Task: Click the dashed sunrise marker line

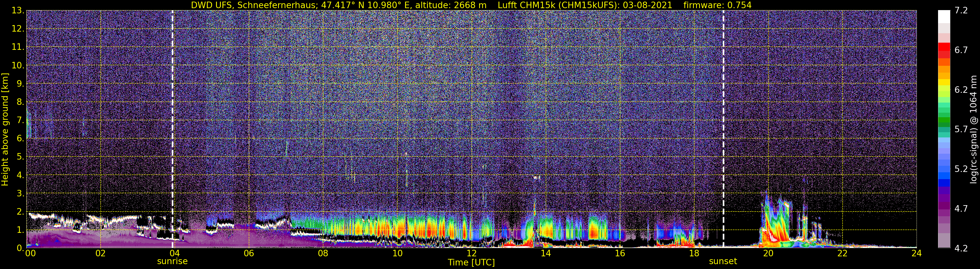Action: [x=173, y=129]
